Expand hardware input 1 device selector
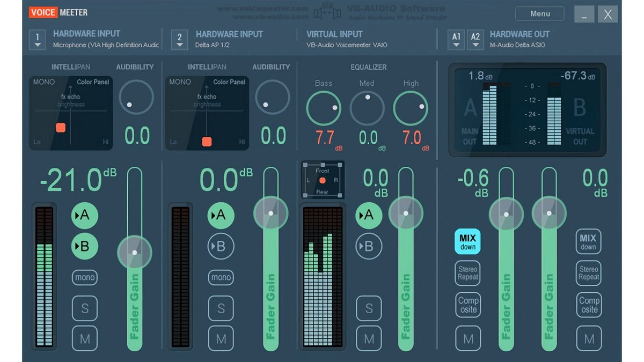644x362 pixels. coord(38,40)
